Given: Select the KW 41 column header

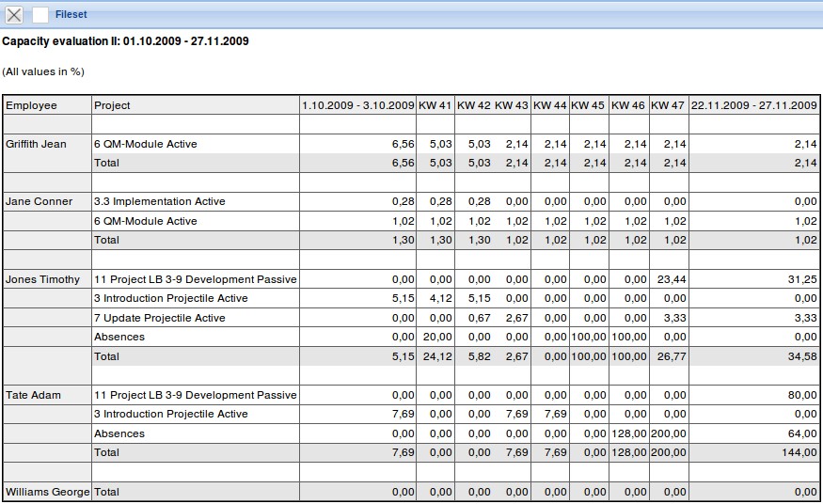Looking at the screenshot, I should click(x=435, y=105).
